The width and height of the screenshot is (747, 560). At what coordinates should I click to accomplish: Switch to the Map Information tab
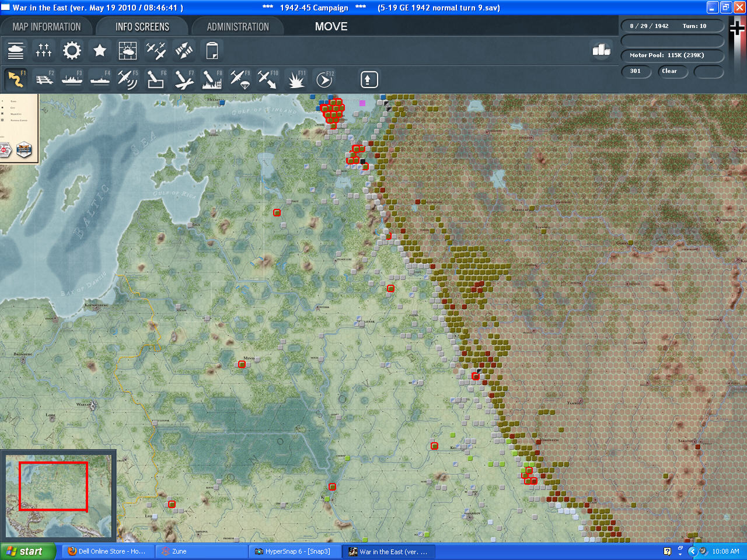click(x=47, y=27)
